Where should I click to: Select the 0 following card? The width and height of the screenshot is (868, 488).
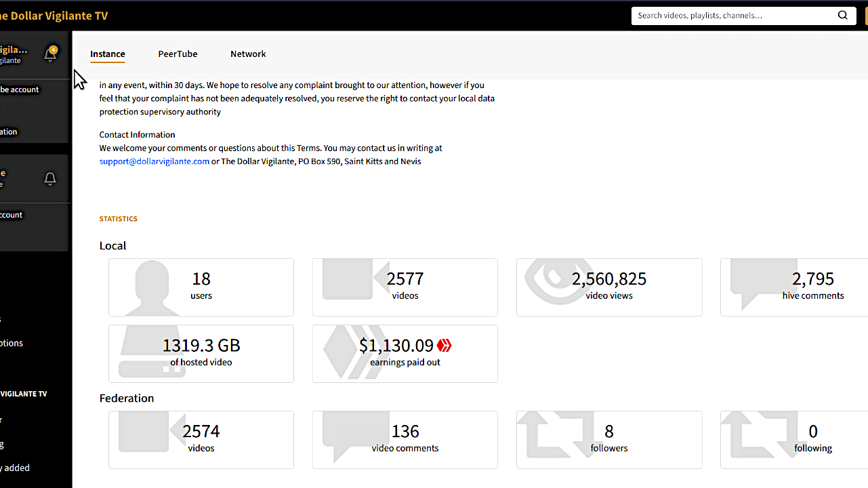[x=794, y=439]
